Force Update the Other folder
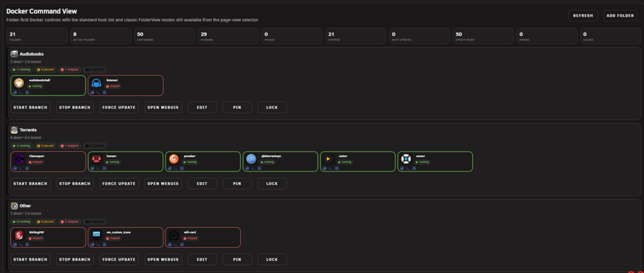Screen dimensions: 644x273 pos(119,259)
